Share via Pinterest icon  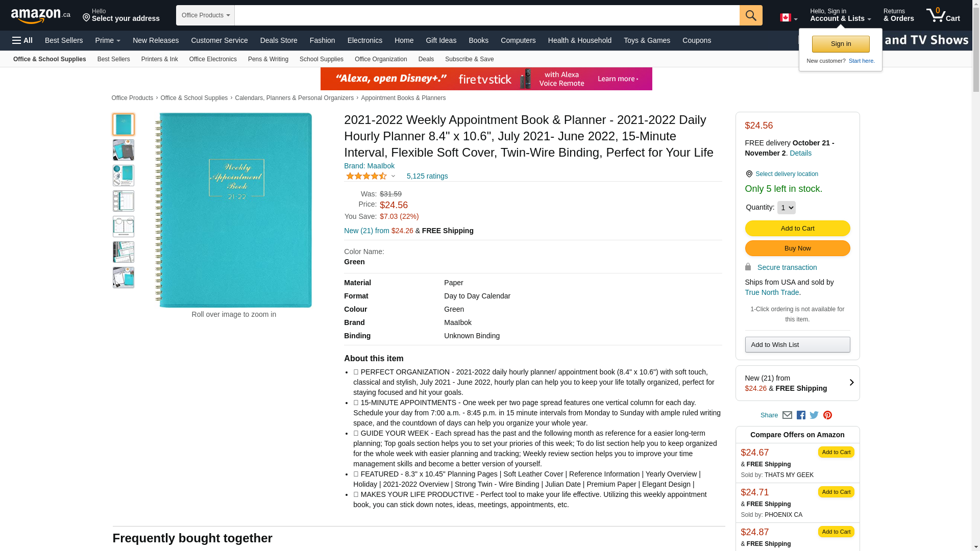tap(827, 415)
